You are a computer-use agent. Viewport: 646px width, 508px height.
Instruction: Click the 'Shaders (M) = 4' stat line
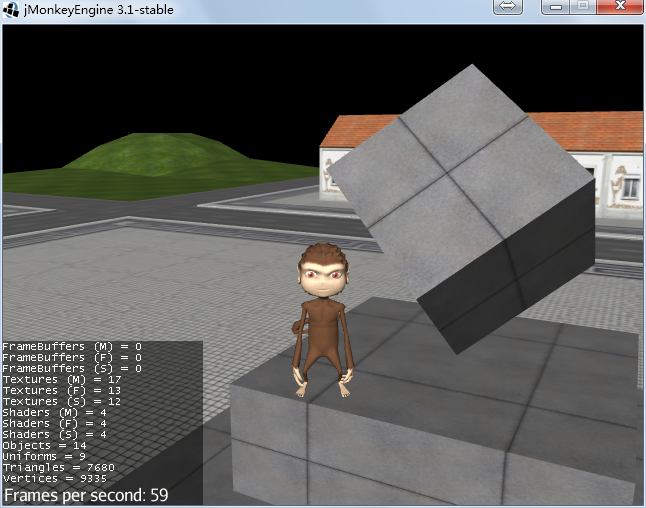coord(54,412)
